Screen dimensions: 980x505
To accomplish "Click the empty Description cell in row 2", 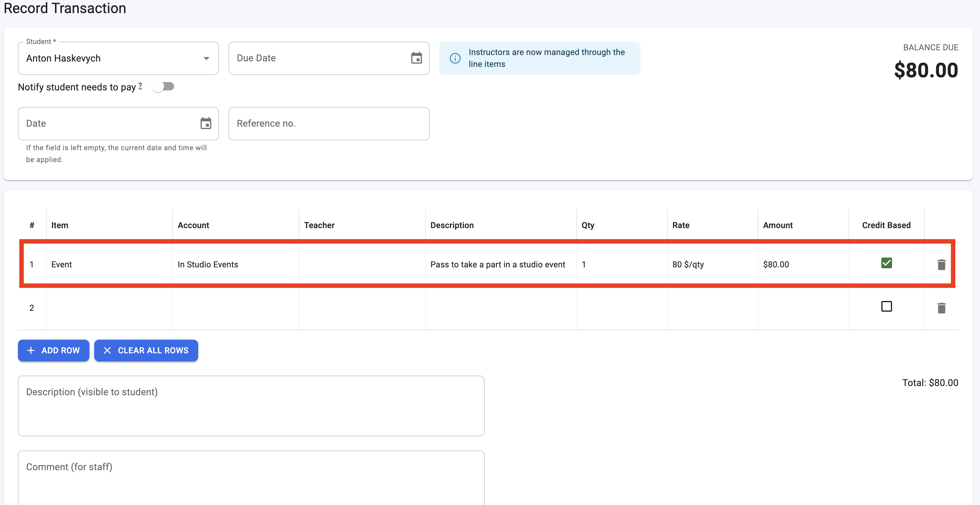I will coord(501,308).
